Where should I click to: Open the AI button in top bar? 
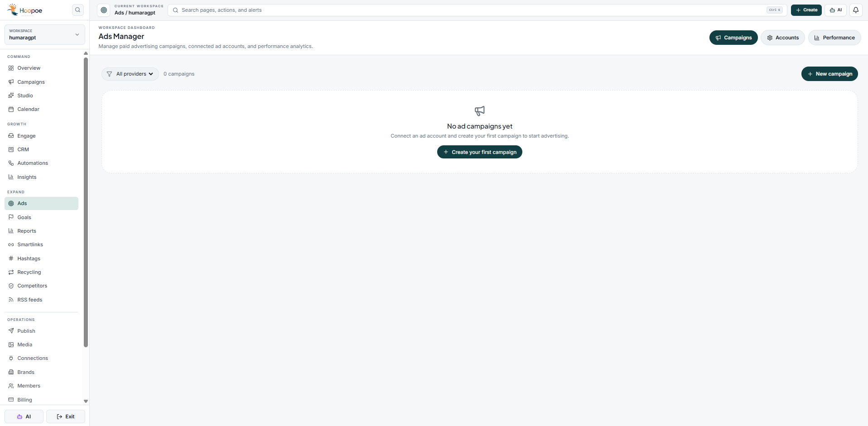click(836, 10)
